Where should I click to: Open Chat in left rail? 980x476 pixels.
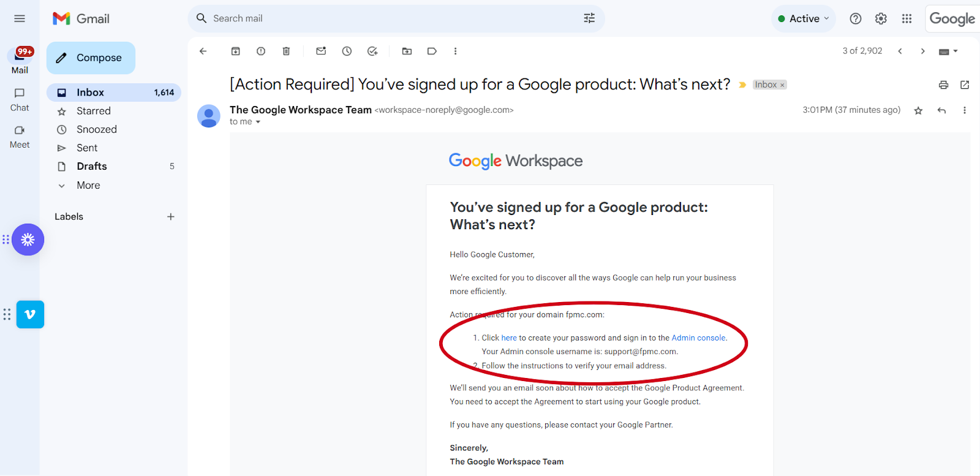click(20, 99)
